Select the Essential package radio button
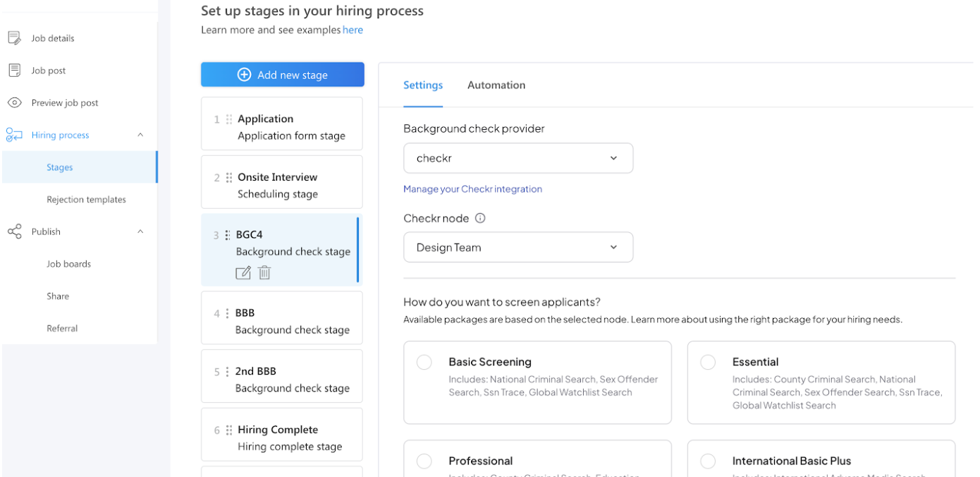 [x=708, y=362]
